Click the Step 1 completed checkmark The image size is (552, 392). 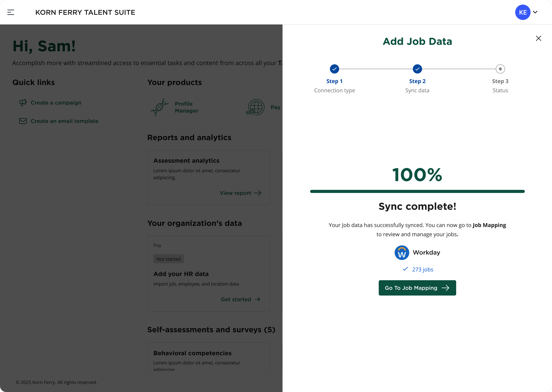[334, 69]
